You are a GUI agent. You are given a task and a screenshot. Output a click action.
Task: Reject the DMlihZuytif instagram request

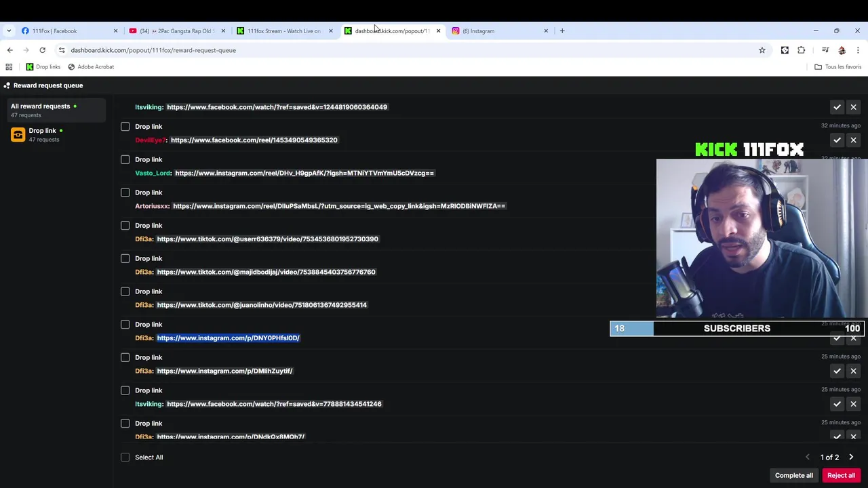[854, 371]
